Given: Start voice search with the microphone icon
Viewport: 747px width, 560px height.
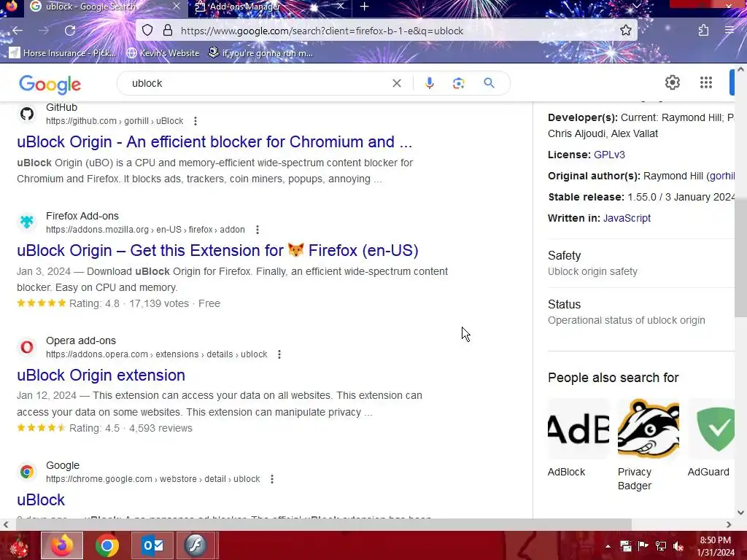Looking at the screenshot, I should [x=429, y=83].
